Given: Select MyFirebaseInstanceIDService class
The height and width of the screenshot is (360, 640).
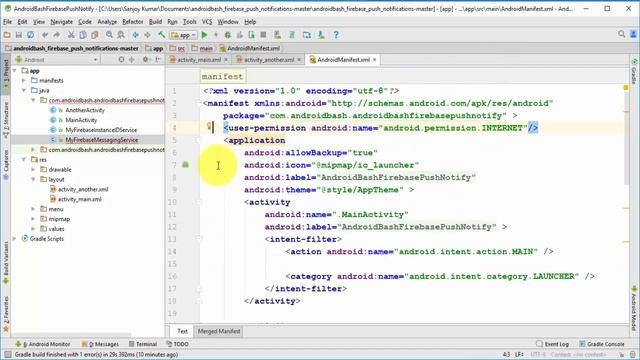Looking at the screenshot, I should coord(101,130).
